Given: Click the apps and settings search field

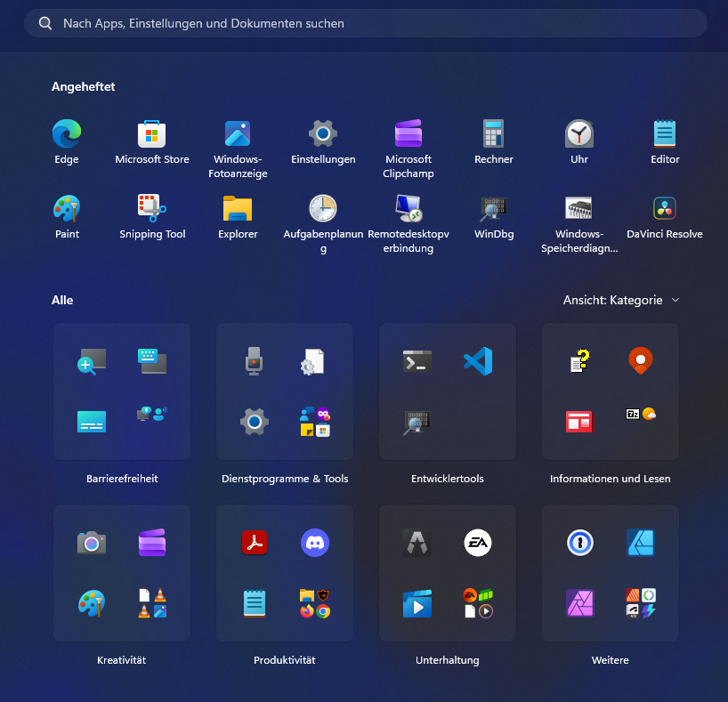Looking at the screenshot, I should pos(365,23).
